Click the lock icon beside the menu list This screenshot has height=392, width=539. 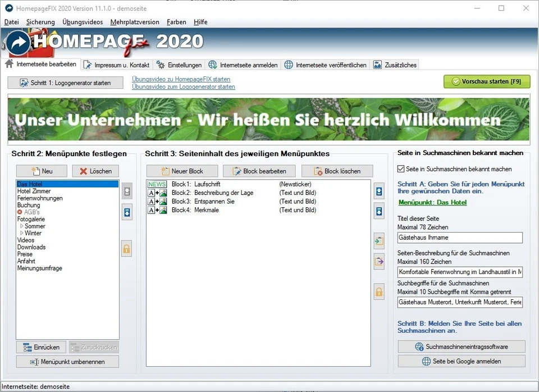(x=126, y=249)
